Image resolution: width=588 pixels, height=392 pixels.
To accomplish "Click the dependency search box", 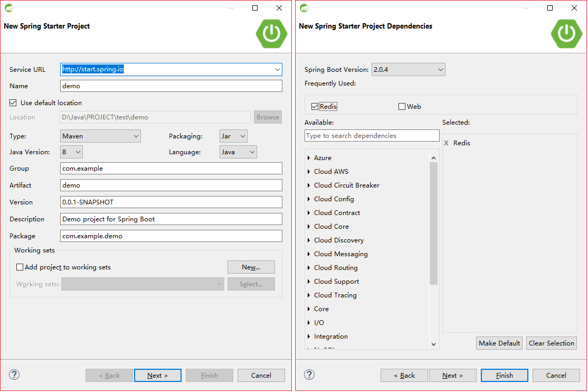I will point(372,136).
